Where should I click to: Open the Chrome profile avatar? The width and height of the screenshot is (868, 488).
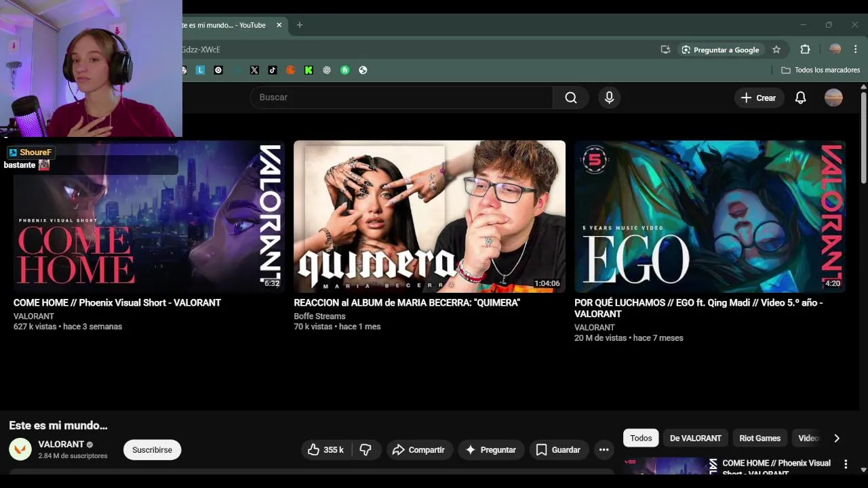(x=835, y=49)
